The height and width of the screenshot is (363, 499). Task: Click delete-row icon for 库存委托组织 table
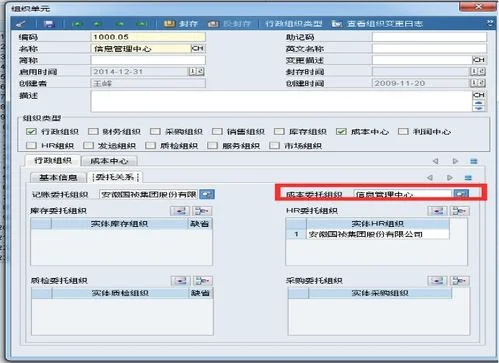202,211
